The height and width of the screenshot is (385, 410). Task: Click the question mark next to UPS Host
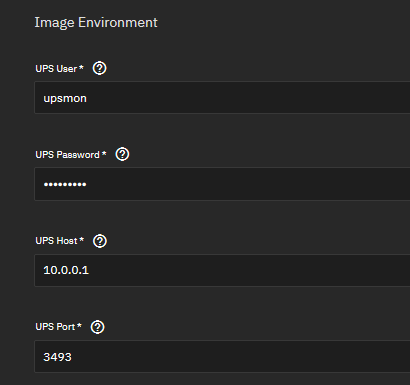(100, 241)
